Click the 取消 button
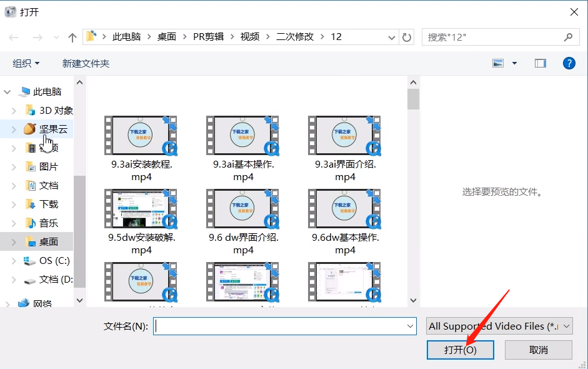 click(538, 350)
